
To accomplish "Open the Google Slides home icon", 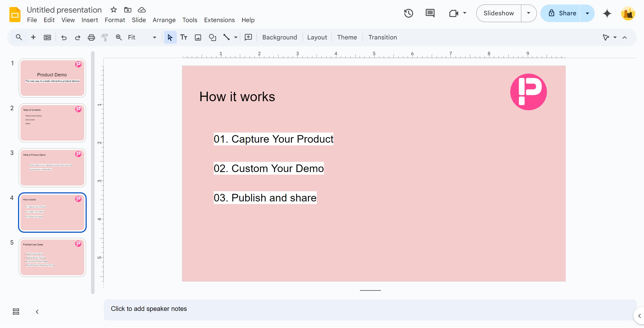I will pyautogui.click(x=15, y=15).
